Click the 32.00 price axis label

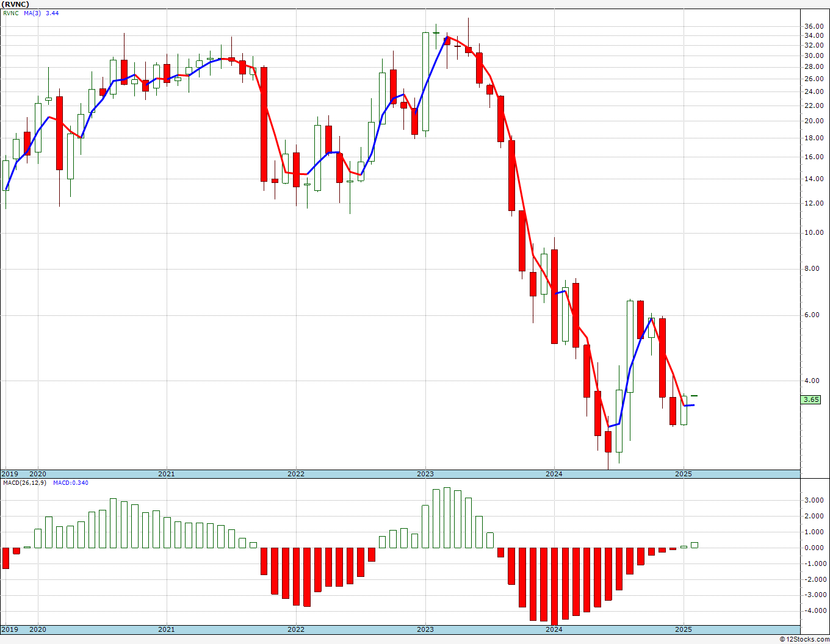[x=813, y=46]
